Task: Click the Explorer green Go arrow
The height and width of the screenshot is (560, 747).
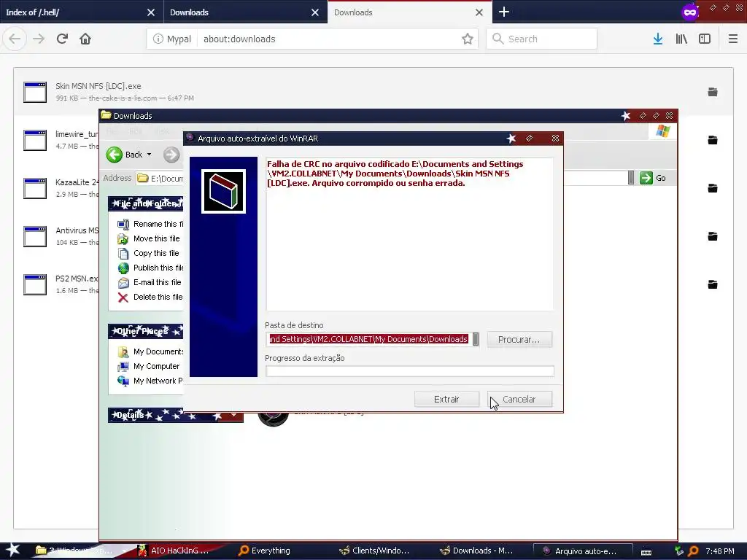Action: tap(646, 178)
